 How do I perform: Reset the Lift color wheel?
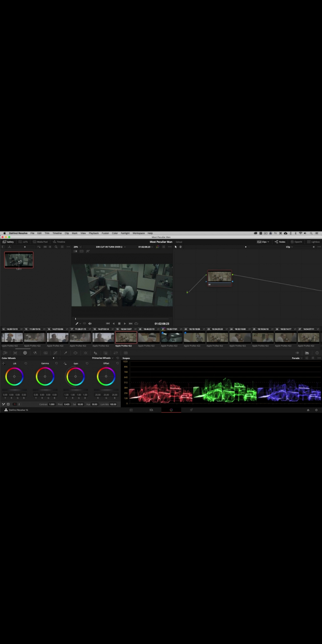[26, 363]
